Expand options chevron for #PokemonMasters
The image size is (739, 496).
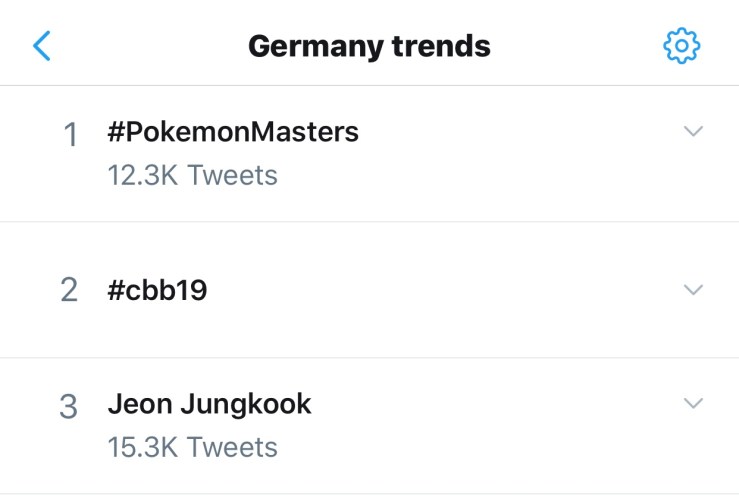[693, 132]
